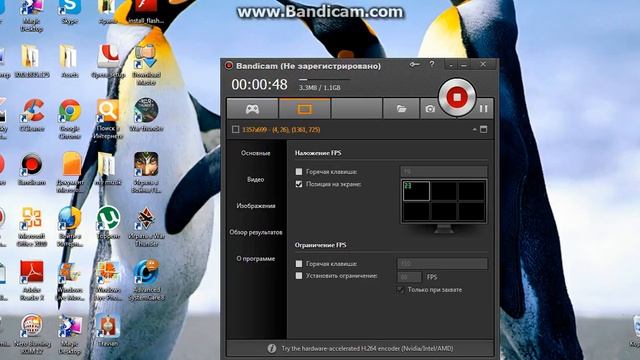This screenshot has height=360, width=640.
Task: Select top-right FPS position cell
Action: (x=471, y=191)
